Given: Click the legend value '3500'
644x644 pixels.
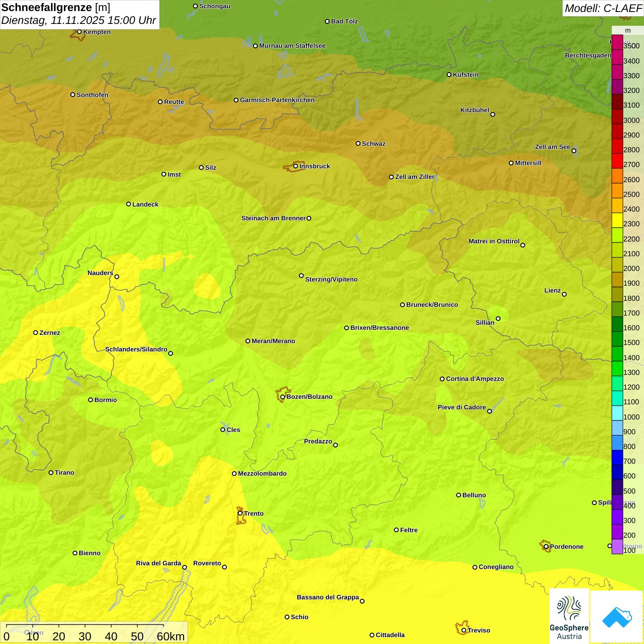Looking at the screenshot, I should pyautogui.click(x=632, y=46).
